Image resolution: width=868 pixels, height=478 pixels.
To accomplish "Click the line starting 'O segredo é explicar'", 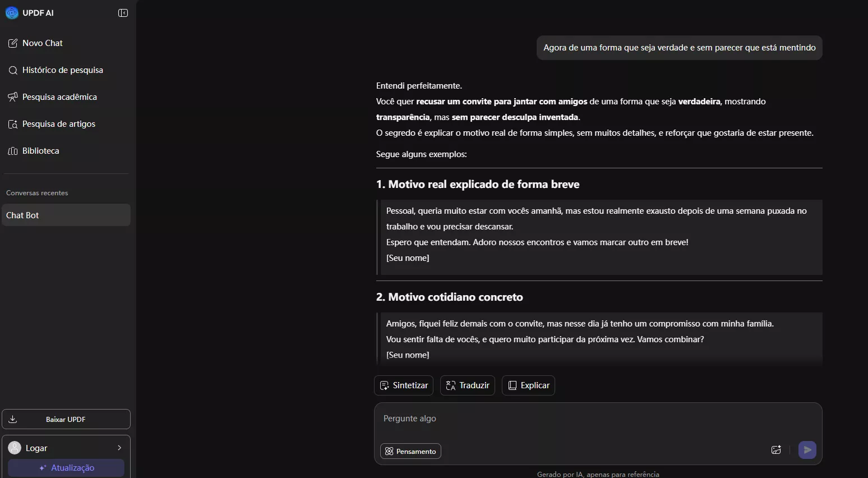I will 595,133.
